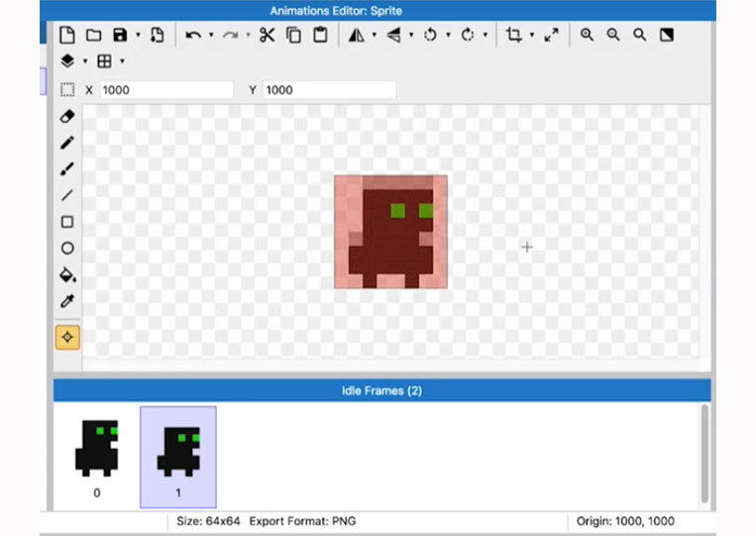The height and width of the screenshot is (536, 756).
Task: Select the Pencil tool
Action: point(67,143)
